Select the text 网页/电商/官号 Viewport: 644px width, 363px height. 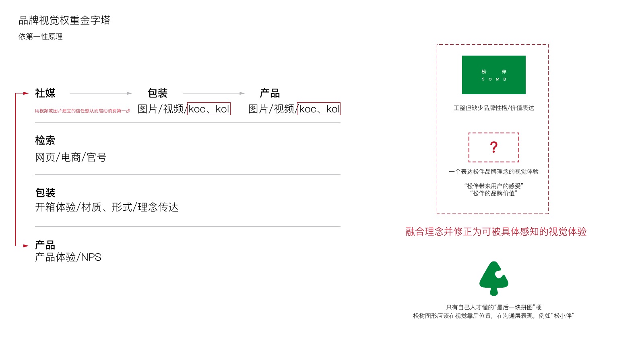coord(71,157)
